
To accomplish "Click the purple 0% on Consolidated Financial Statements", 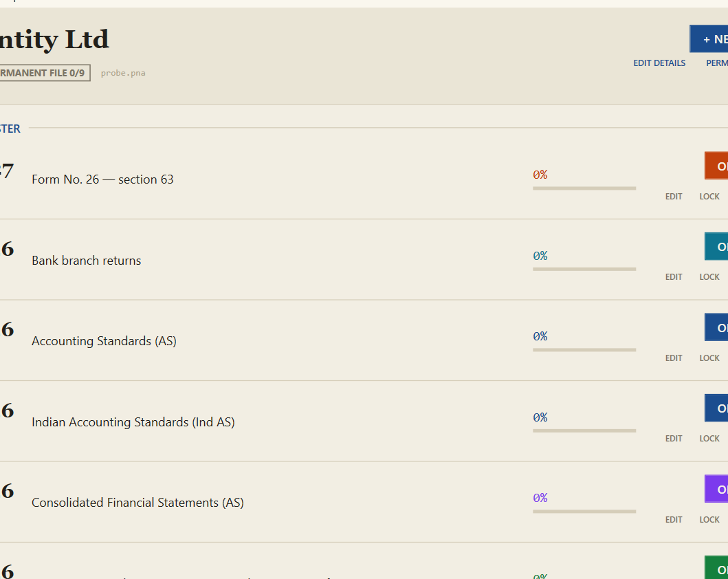I will (540, 499).
